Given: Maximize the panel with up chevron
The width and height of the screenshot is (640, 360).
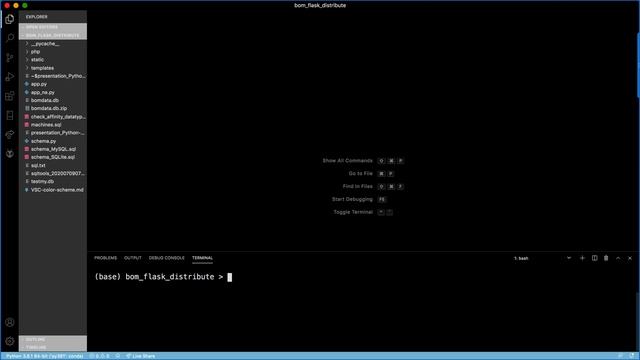Looking at the screenshot, I should 618,258.
